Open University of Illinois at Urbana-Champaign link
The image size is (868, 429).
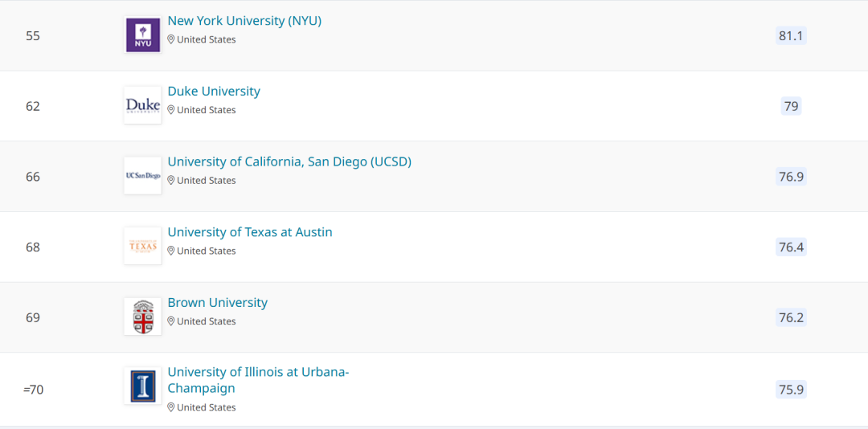(259, 380)
